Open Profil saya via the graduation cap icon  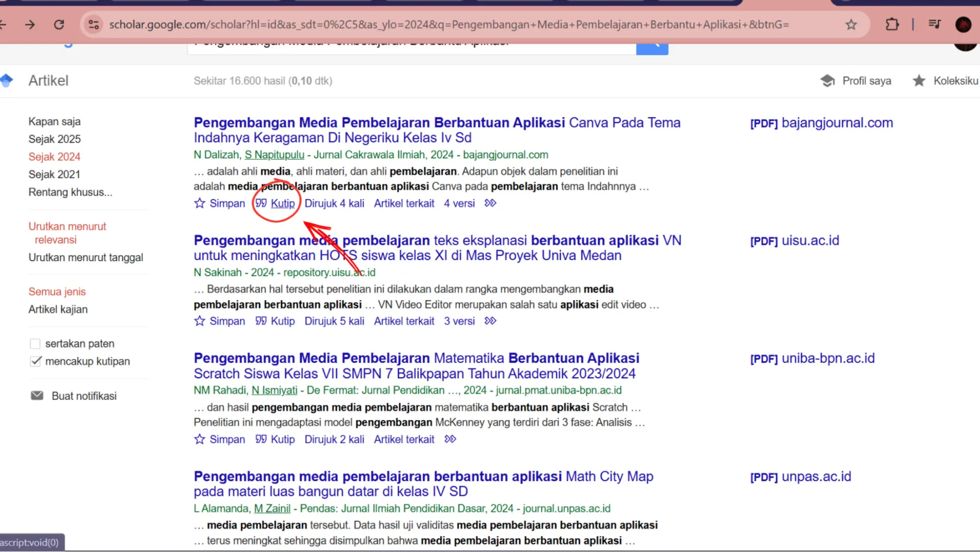828,80
